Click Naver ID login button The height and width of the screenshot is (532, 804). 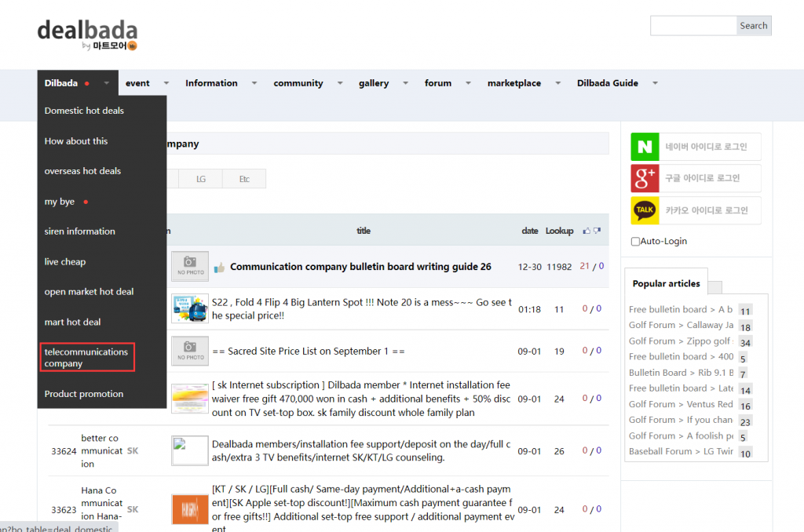point(696,147)
